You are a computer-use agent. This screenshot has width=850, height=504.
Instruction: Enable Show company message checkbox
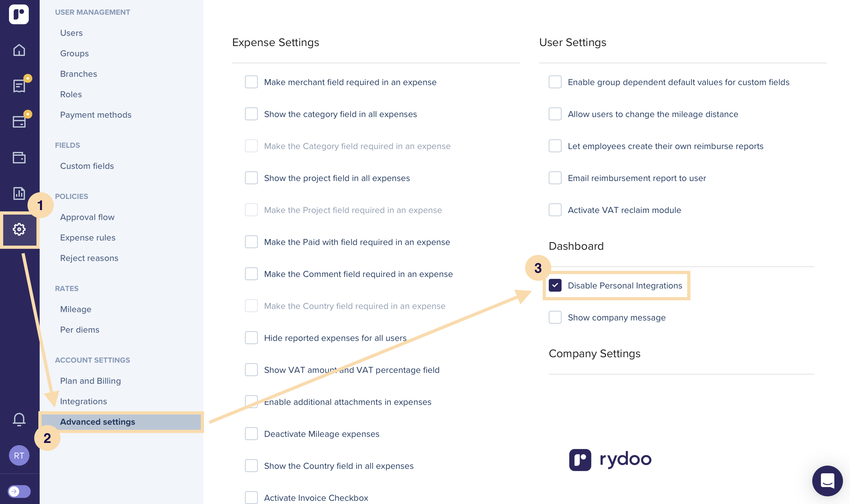(x=555, y=318)
